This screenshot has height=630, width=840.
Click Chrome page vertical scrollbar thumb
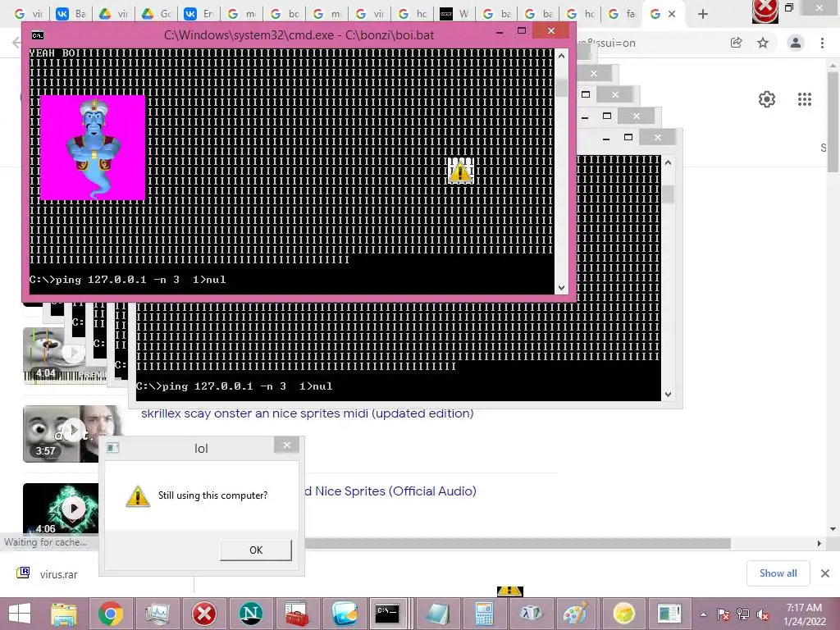click(x=833, y=123)
